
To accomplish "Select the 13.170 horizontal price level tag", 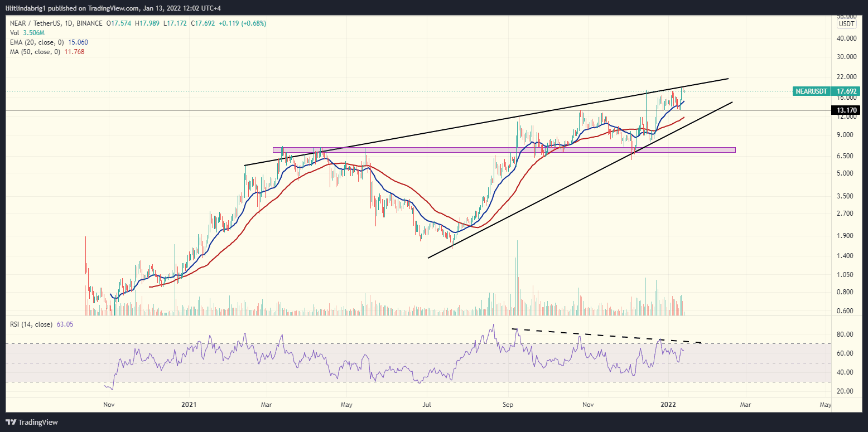I will pos(846,110).
